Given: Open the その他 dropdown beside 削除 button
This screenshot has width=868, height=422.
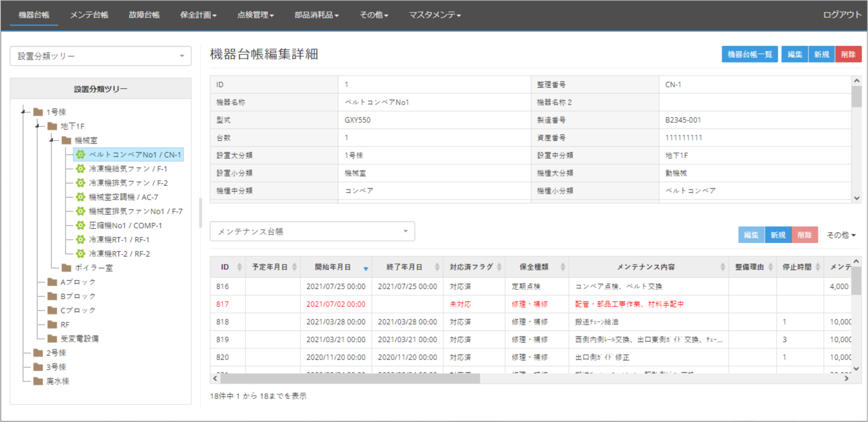Looking at the screenshot, I should [x=841, y=235].
